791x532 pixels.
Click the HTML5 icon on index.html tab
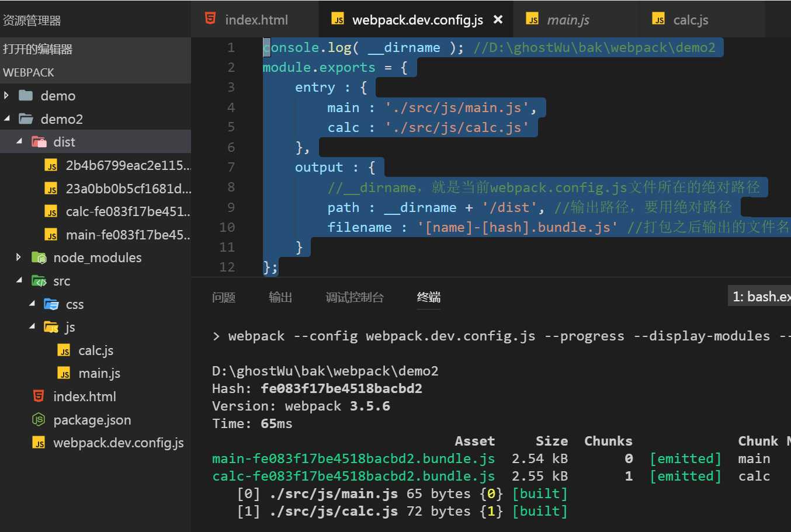click(210, 19)
